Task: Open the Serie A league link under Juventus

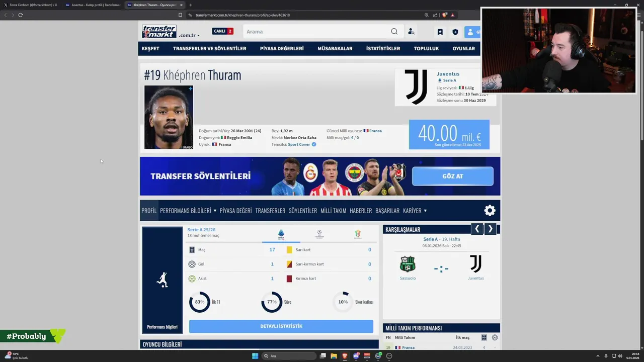Action: click(x=449, y=80)
